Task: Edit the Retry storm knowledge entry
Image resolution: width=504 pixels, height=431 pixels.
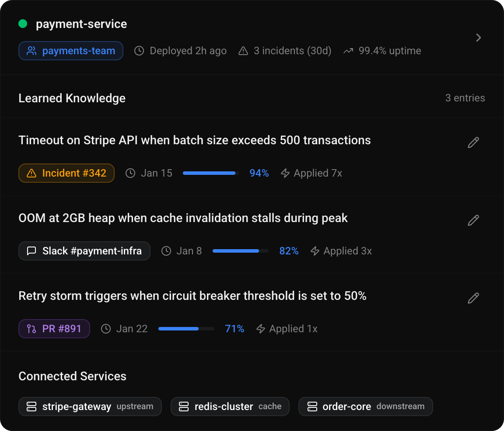Action: (473, 298)
